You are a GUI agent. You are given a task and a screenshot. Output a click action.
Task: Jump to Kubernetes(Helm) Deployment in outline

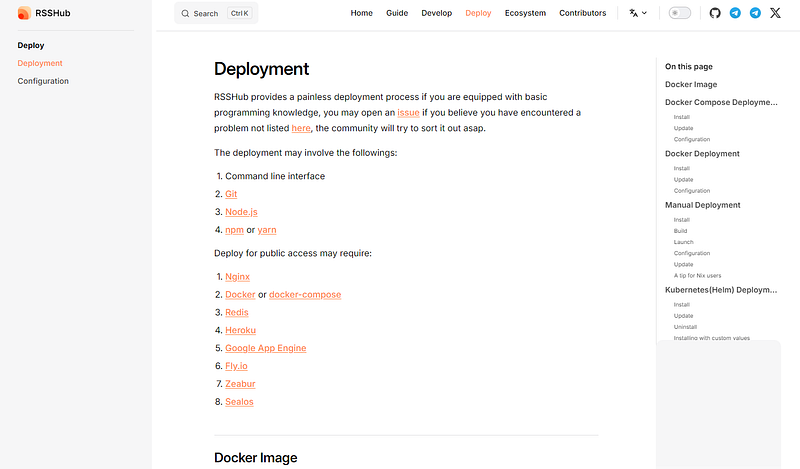pyautogui.click(x=721, y=290)
